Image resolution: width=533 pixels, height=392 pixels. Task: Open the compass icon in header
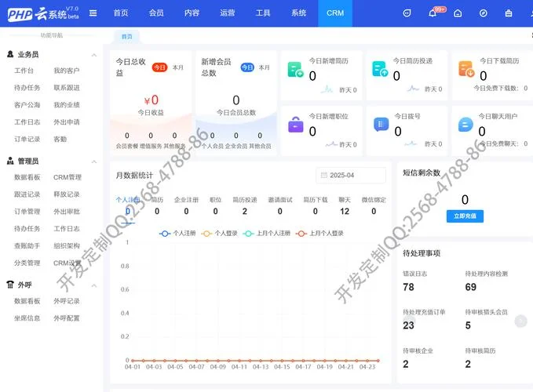(x=483, y=13)
